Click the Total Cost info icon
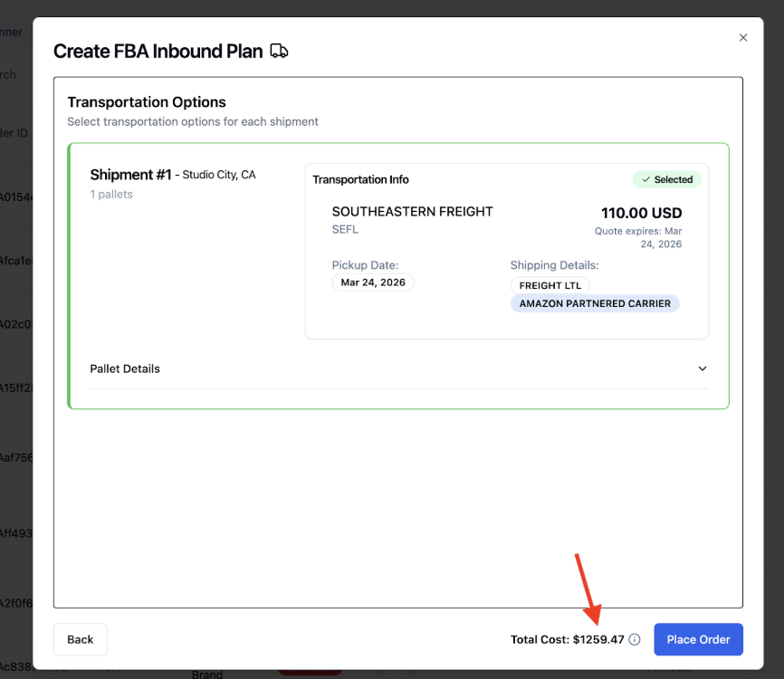Image resolution: width=784 pixels, height=679 pixels. click(635, 639)
